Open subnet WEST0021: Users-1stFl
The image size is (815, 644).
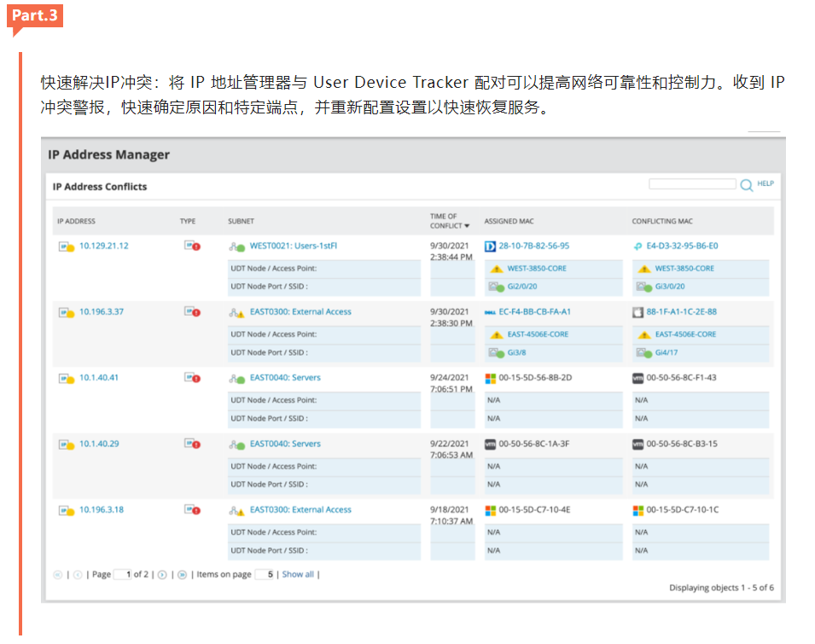click(294, 246)
